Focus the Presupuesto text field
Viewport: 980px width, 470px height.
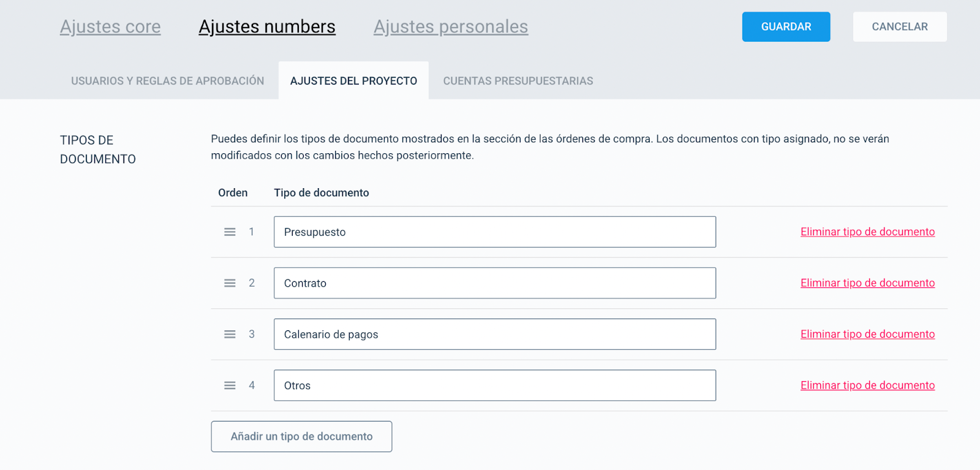[x=495, y=232]
